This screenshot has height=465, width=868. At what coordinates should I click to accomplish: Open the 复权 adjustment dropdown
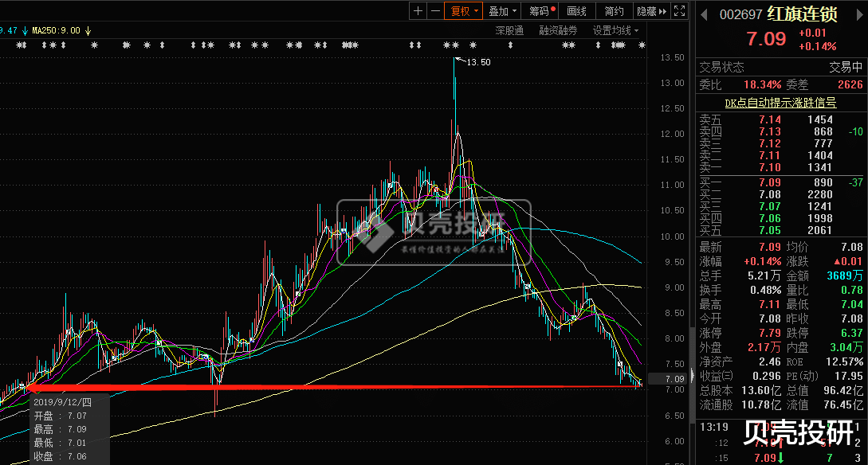(464, 10)
